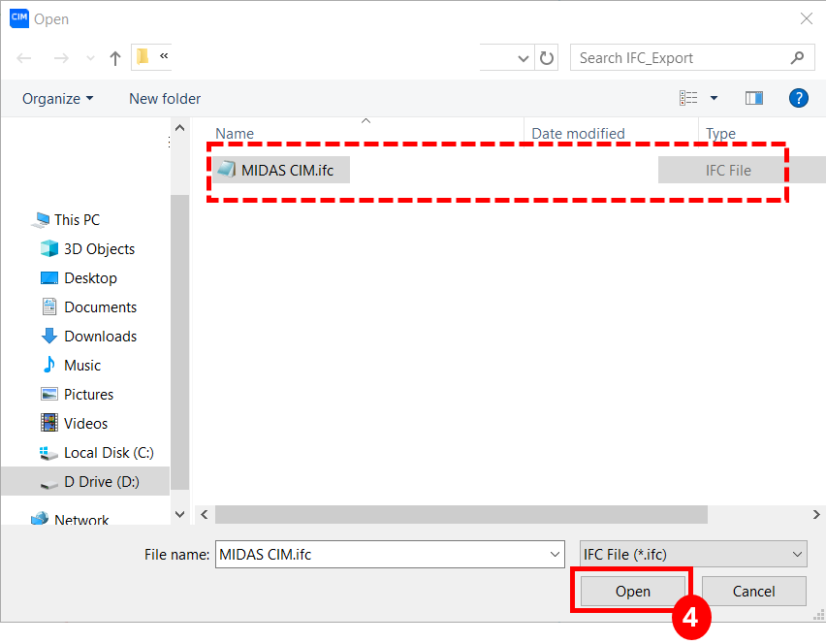Image resolution: width=826 pixels, height=644 pixels.
Task: Select Network in the navigation pane
Action: [x=81, y=520]
